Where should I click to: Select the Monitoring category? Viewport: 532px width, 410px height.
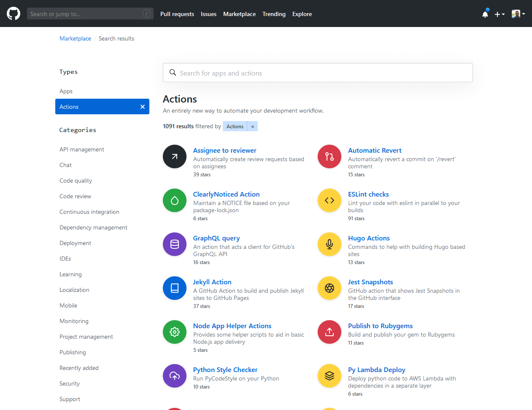[74, 321]
